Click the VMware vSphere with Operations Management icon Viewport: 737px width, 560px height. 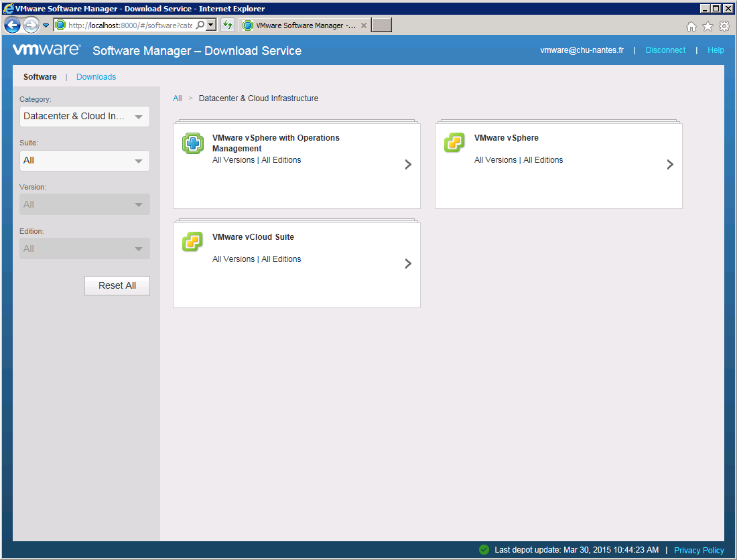click(193, 143)
